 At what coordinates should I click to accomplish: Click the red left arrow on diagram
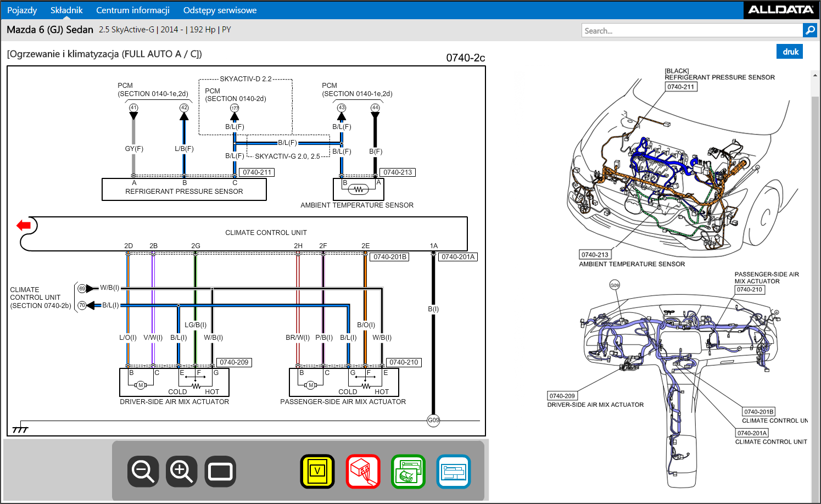click(x=24, y=225)
